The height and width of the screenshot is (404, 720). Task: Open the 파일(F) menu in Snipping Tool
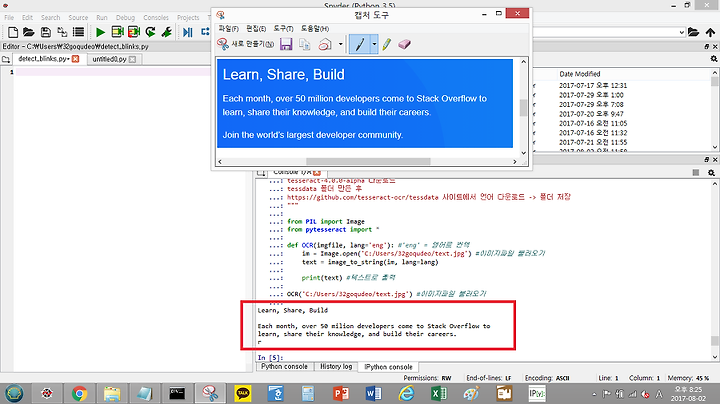point(228,28)
